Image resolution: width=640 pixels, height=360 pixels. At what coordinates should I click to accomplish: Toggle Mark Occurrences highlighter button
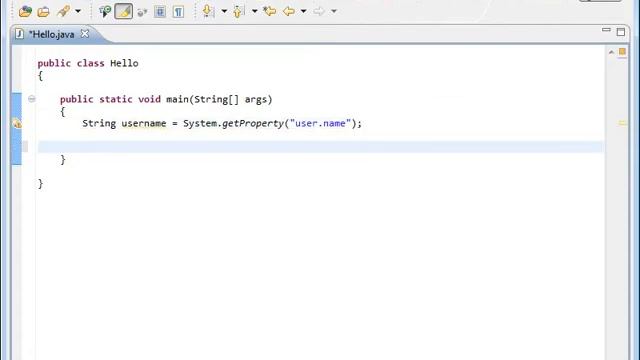pyautogui.click(x=124, y=11)
